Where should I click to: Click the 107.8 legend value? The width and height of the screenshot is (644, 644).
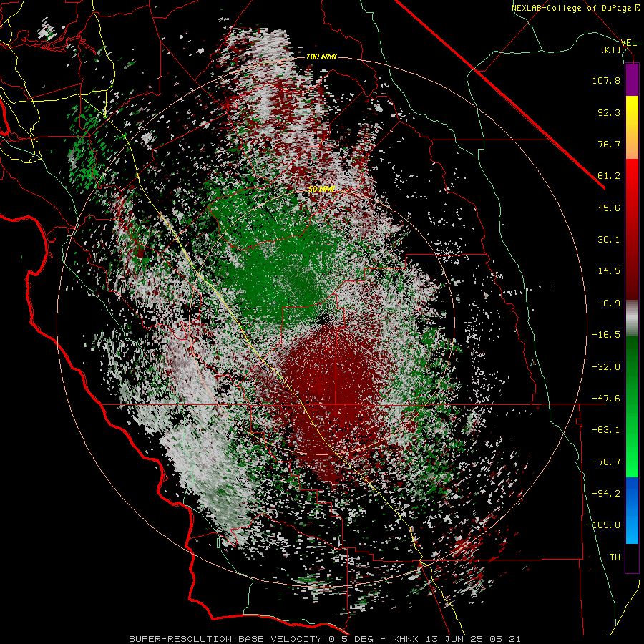click(606, 80)
